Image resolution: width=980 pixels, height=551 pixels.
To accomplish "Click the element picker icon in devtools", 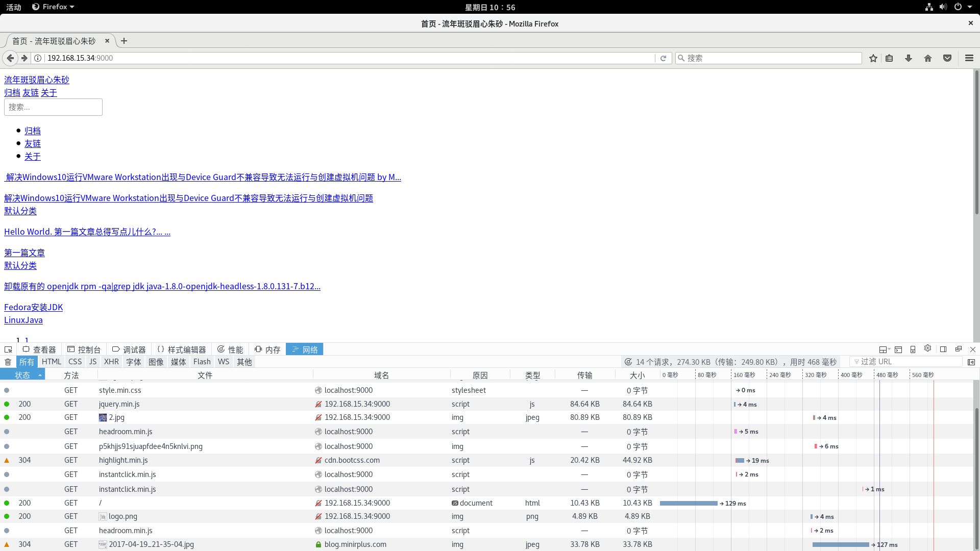I will [x=8, y=349].
